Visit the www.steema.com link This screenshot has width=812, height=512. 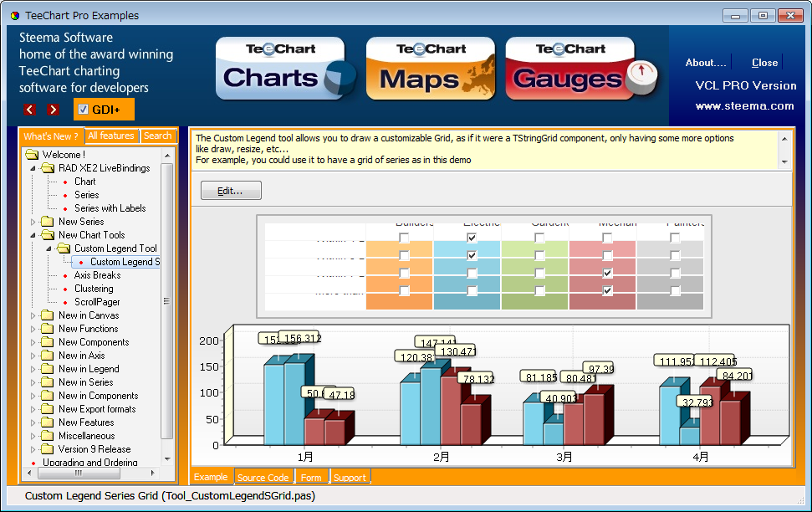tap(744, 106)
